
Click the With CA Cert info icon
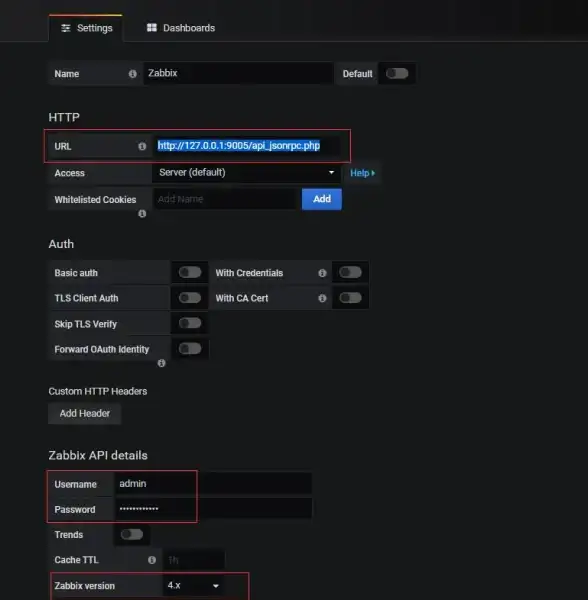[x=323, y=298]
